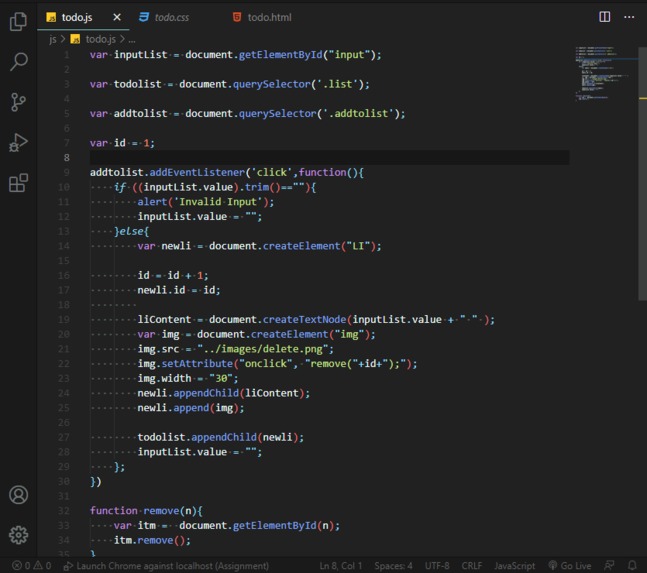Viewport: 647px width, 573px height.
Task: Click 'appendChild(liContent)' on line 24
Action: 239,393
